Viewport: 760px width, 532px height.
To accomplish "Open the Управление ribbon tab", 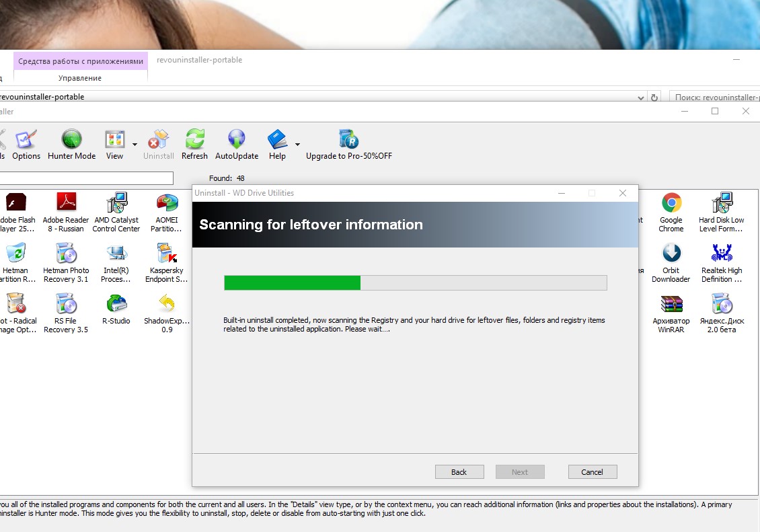I will coord(80,78).
